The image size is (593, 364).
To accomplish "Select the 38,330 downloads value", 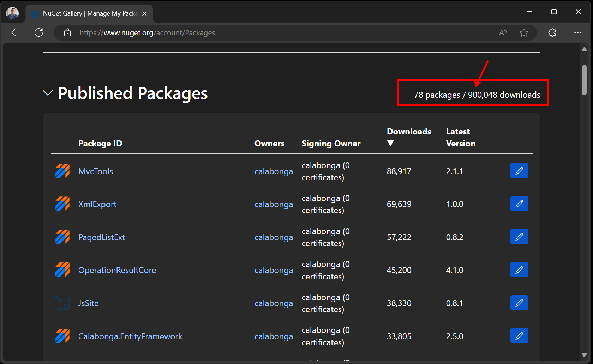I will pos(399,303).
